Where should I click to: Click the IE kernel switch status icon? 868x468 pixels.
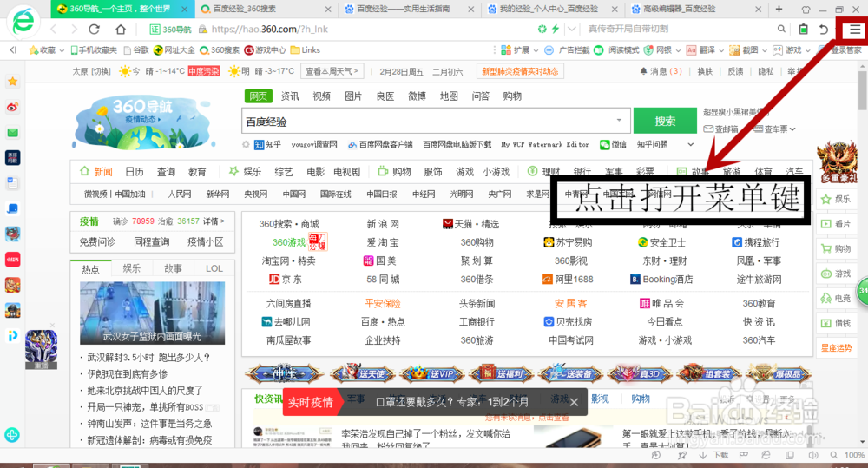click(766, 455)
